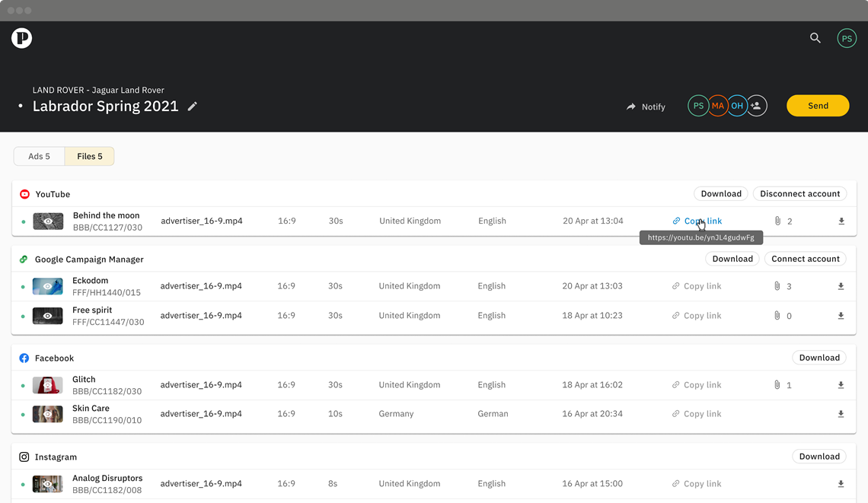Open the search magnifier icon
Image resolution: width=868 pixels, height=503 pixels.
tap(815, 38)
